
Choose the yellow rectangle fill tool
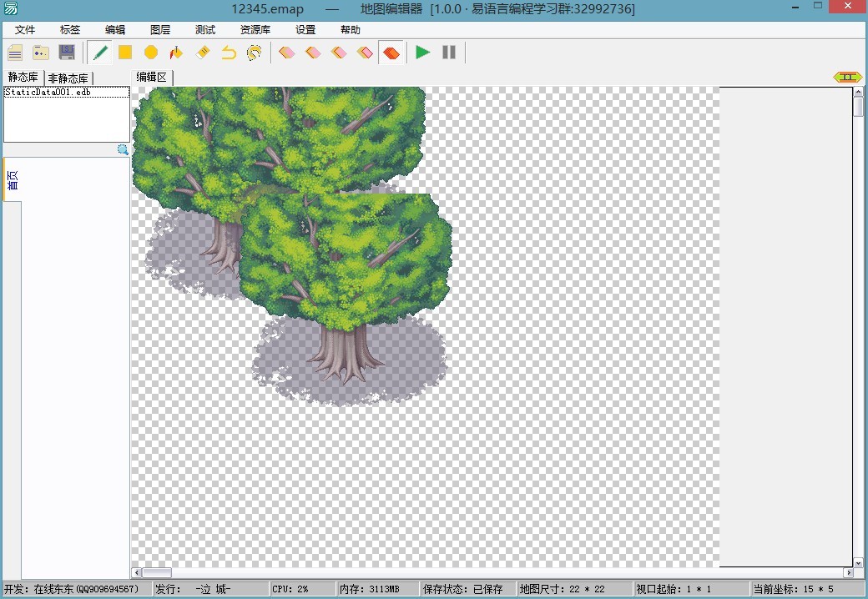coord(126,53)
